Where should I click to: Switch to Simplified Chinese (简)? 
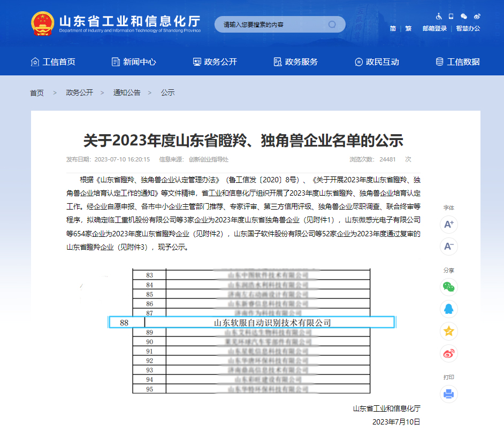393,29
